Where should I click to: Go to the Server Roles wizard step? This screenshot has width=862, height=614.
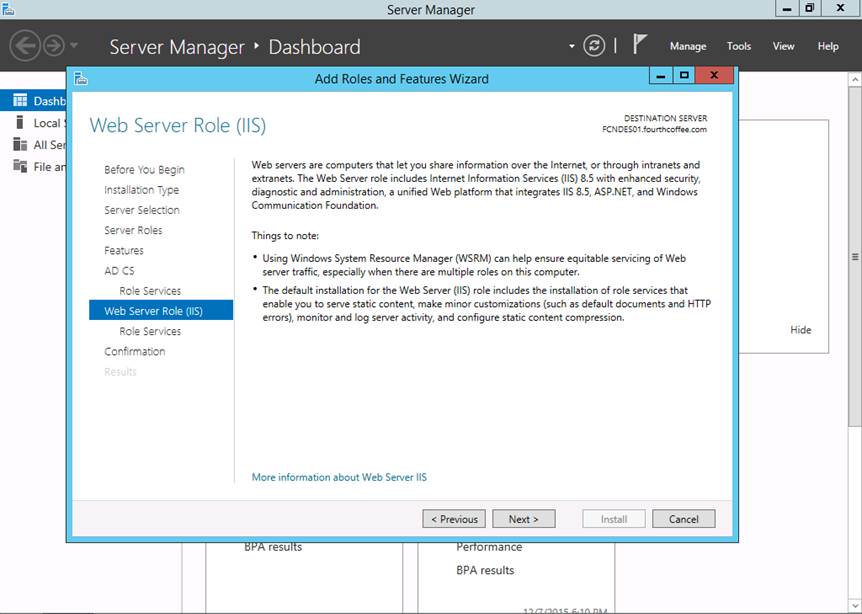[133, 230]
